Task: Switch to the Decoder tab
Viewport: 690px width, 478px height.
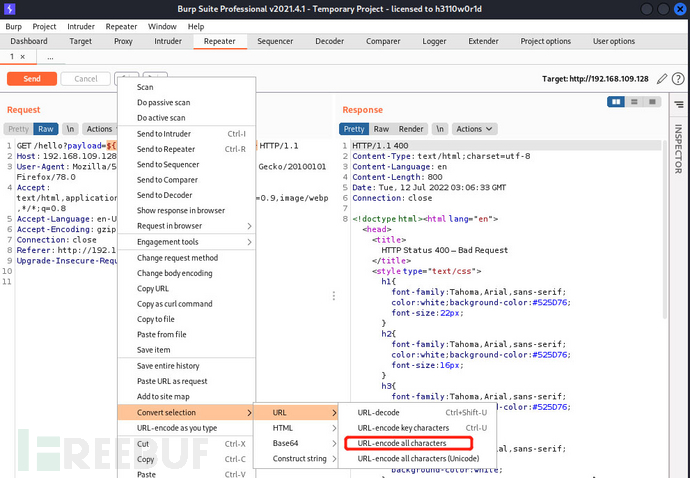Action: 329,41
